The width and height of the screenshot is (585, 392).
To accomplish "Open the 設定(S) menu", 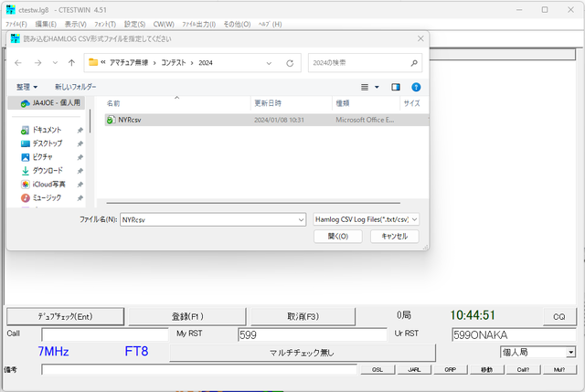I will click(134, 25).
